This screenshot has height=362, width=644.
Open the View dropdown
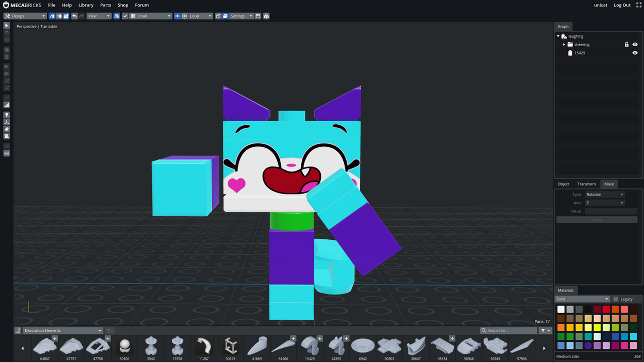[99, 16]
